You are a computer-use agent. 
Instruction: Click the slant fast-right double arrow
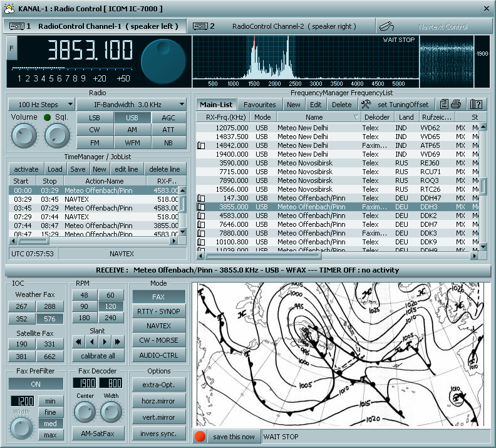118,341
